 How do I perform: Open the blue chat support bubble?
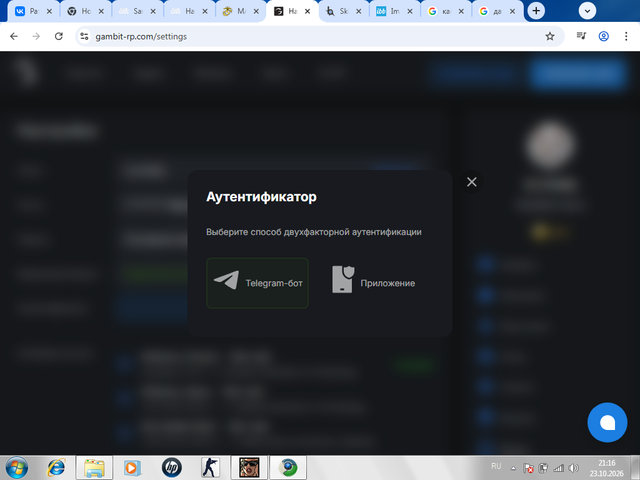[x=607, y=422]
